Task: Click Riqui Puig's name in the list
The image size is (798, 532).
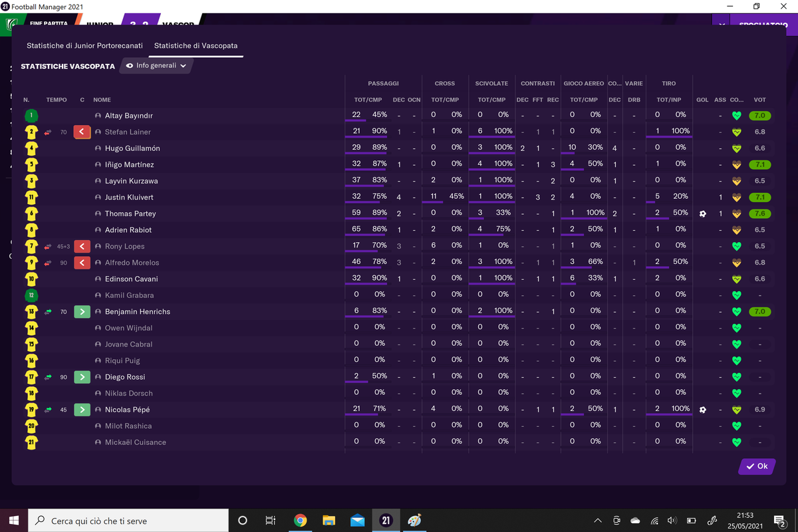Action: (x=122, y=360)
